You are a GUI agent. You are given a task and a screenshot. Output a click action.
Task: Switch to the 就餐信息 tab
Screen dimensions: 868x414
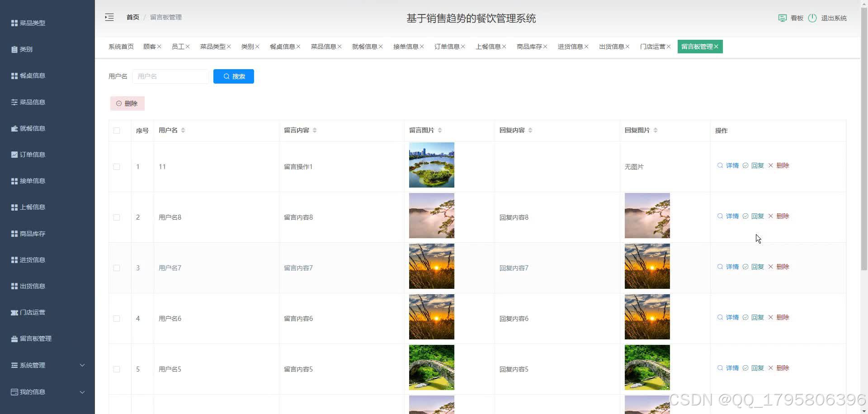[x=364, y=47]
